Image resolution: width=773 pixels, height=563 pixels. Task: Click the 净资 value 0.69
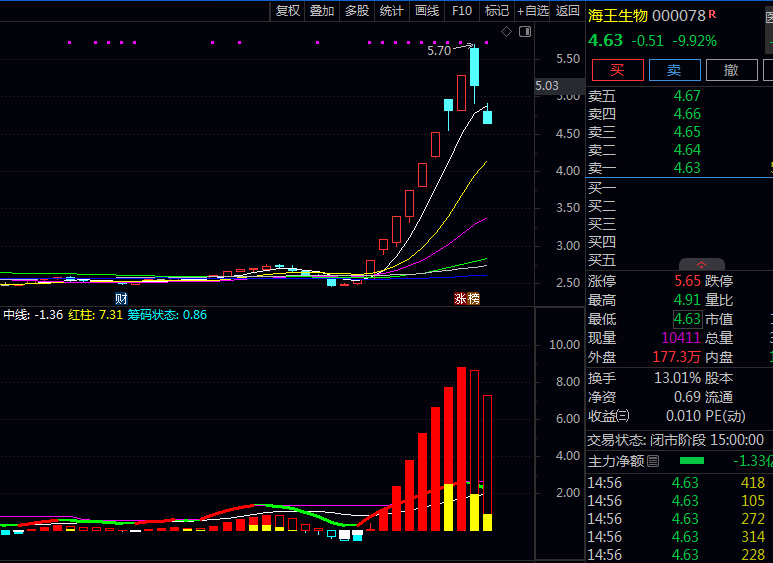687,397
